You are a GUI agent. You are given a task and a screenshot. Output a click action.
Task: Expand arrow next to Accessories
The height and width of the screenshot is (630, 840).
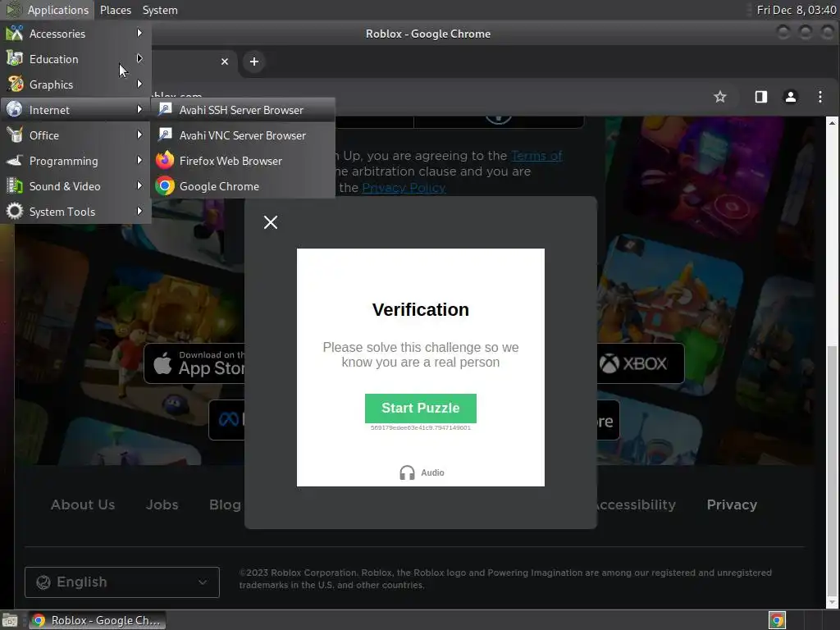139,33
